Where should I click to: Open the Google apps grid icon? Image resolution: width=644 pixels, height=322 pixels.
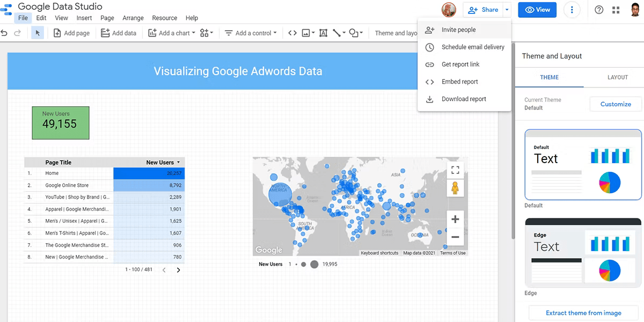[616, 10]
